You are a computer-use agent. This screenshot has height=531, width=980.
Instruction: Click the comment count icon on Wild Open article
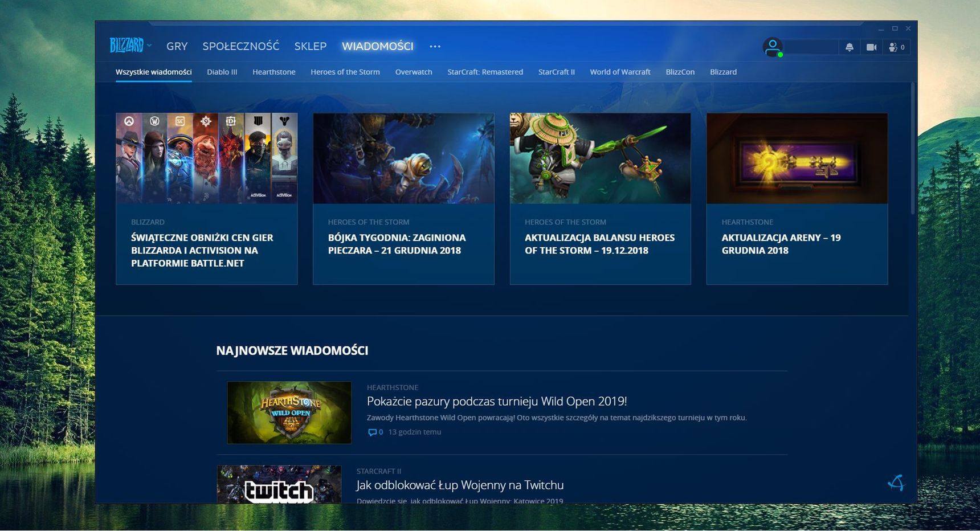coord(375,432)
